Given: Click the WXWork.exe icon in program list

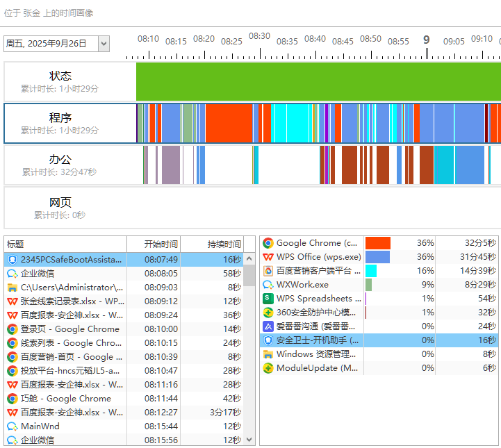Looking at the screenshot, I should [268, 285].
